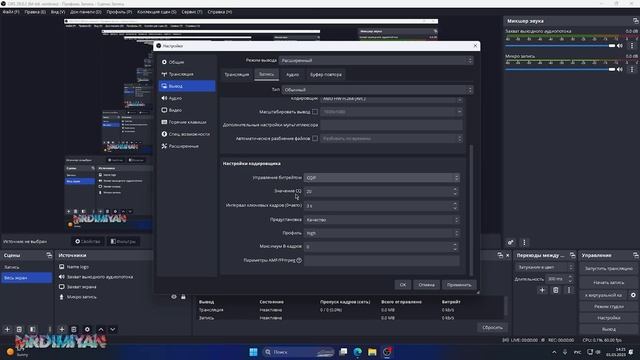Open source properties gear in Источники toolbar
This screenshot has width=640, height=360.
87,329
